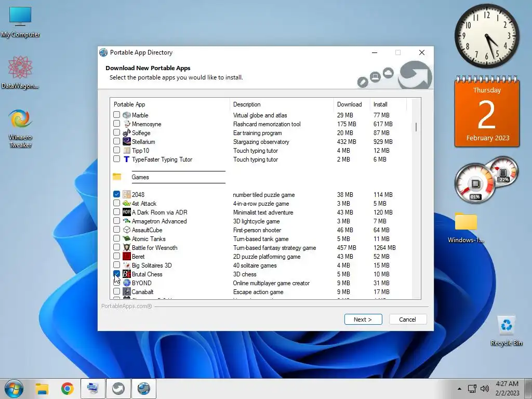This screenshot has height=399, width=532.
Task: Check the AssaultCube checkbox
Action: tap(116, 229)
